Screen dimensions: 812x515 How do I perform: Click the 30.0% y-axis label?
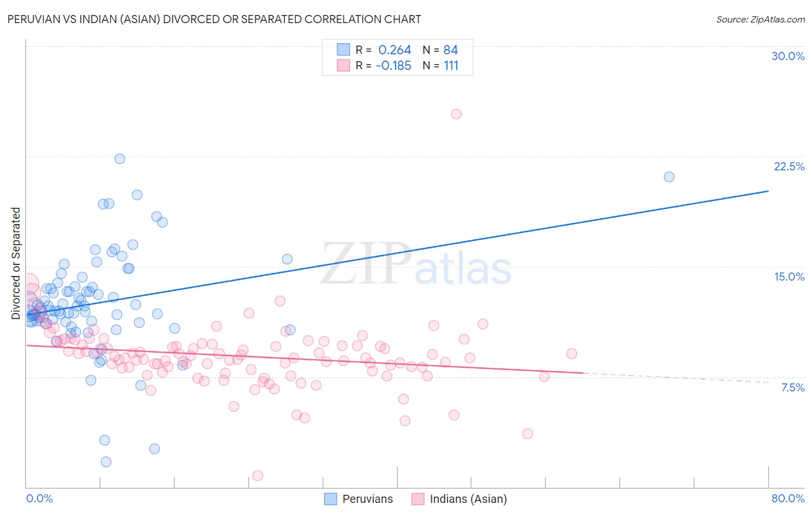[788, 56]
